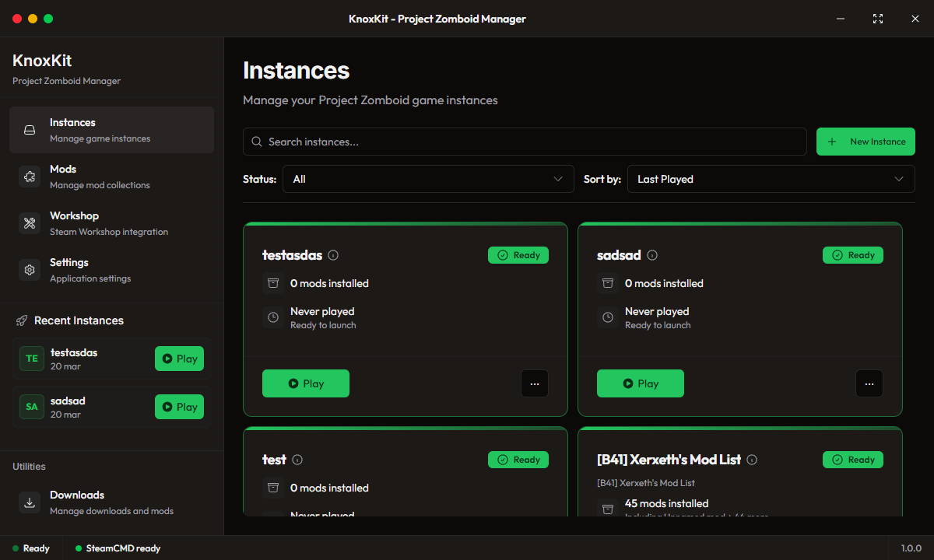Click the mods box icon on testasdas card

click(x=273, y=283)
